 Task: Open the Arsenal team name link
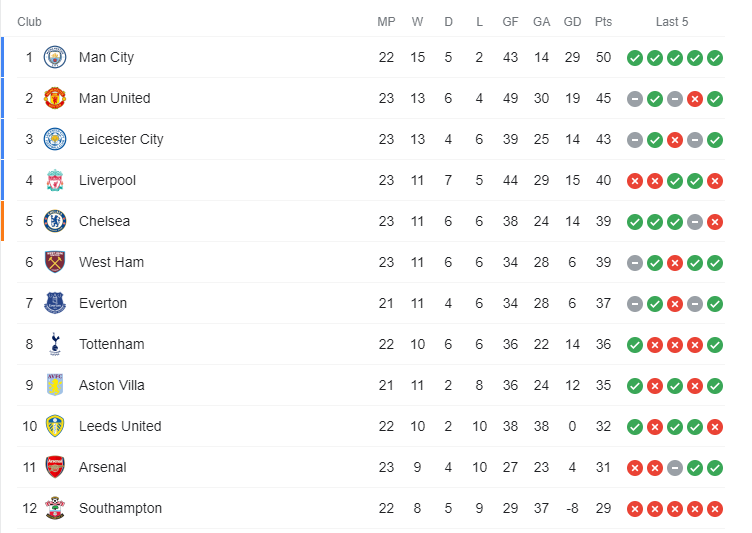pyautogui.click(x=103, y=467)
